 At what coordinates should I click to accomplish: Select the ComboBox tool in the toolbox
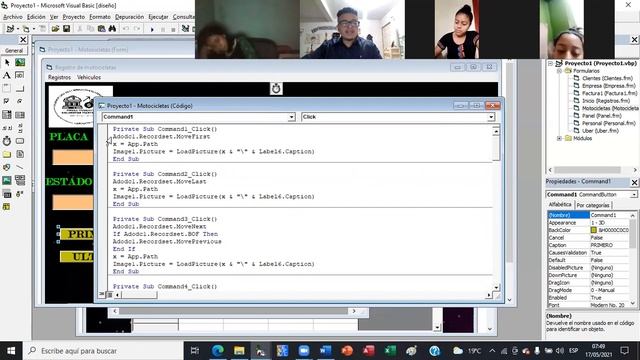pyautogui.click(x=7, y=115)
